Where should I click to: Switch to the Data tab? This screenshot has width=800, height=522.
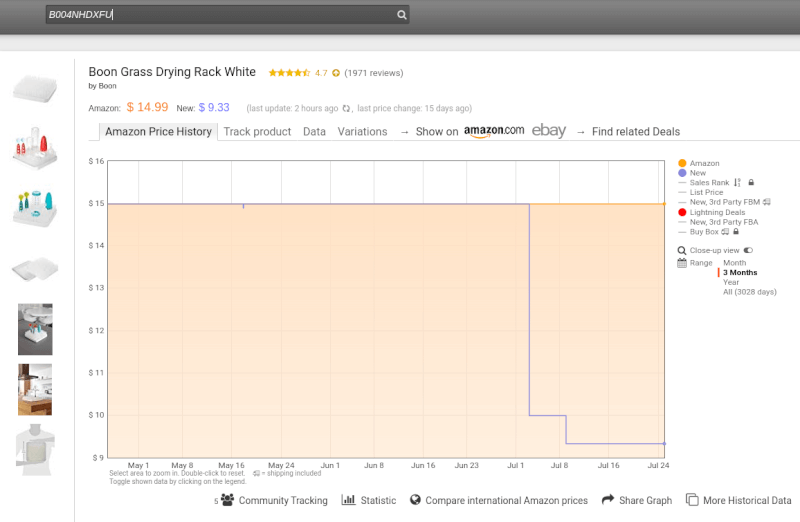[314, 132]
